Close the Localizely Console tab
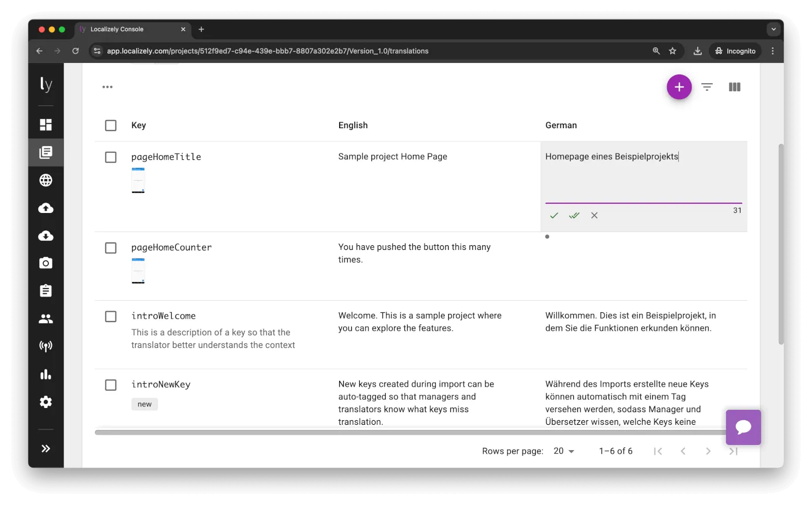The height and width of the screenshot is (505, 812). click(183, 29)
